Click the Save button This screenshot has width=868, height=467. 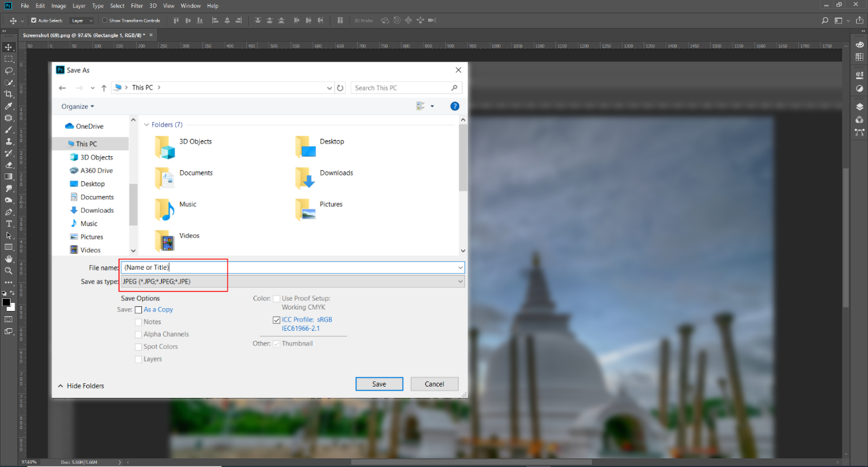379,384
